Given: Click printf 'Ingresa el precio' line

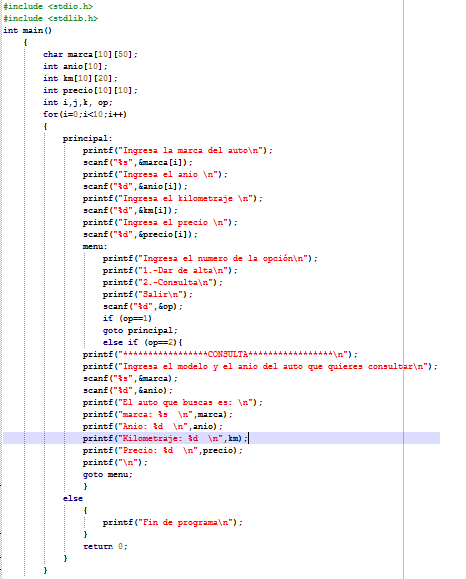Looking at the screenshot, I should (x=160, y=222).
